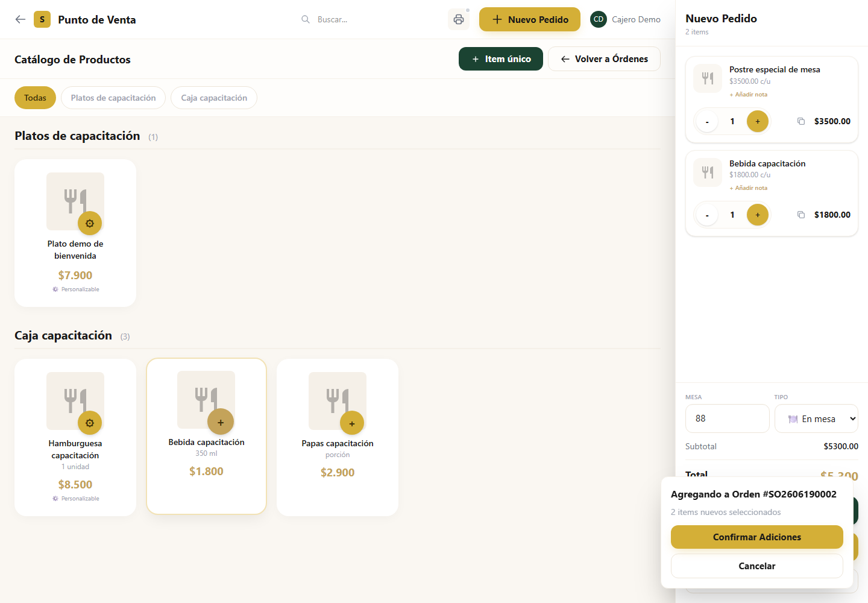Click Volver a Órdenes button
The image size is (868, 603).
[604, 59]
